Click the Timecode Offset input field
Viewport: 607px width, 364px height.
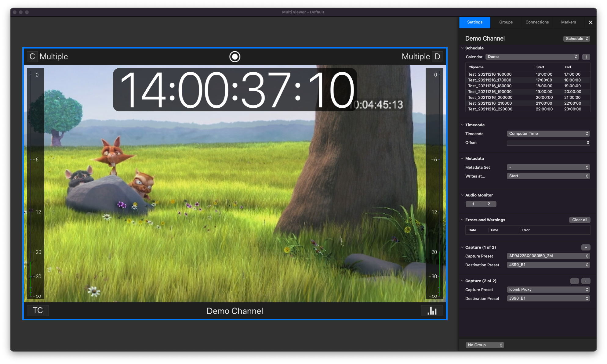pos(548,143)
